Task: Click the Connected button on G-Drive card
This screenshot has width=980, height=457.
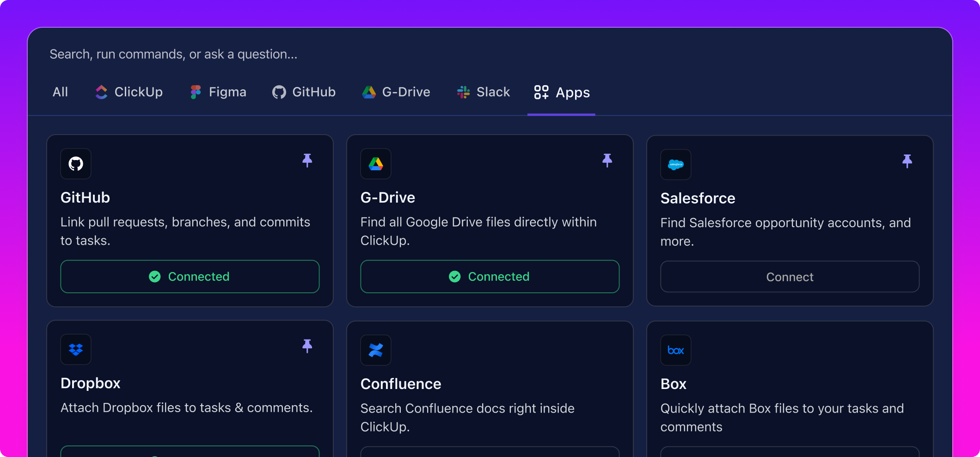Action: (x=490, y=277)
